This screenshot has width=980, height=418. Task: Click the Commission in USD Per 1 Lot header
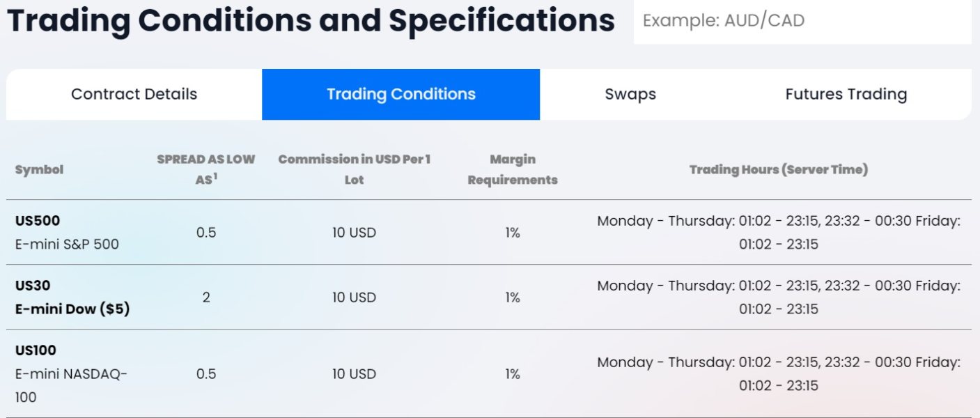354,169
